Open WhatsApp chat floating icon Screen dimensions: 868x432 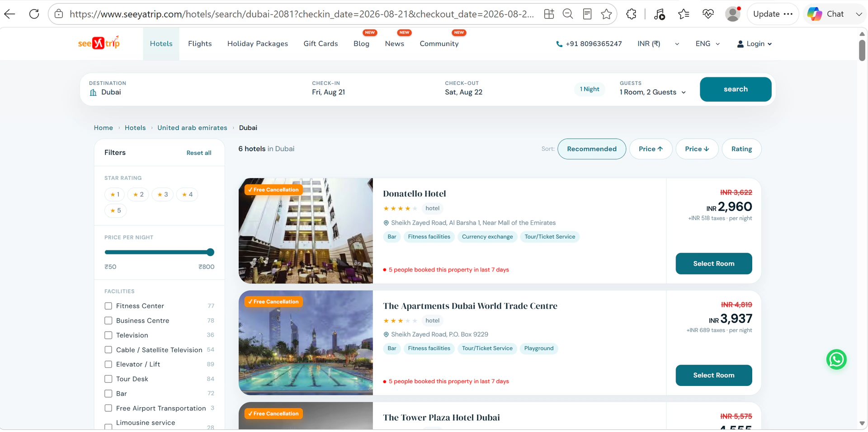pyautogui.click(x=836, y=360)
